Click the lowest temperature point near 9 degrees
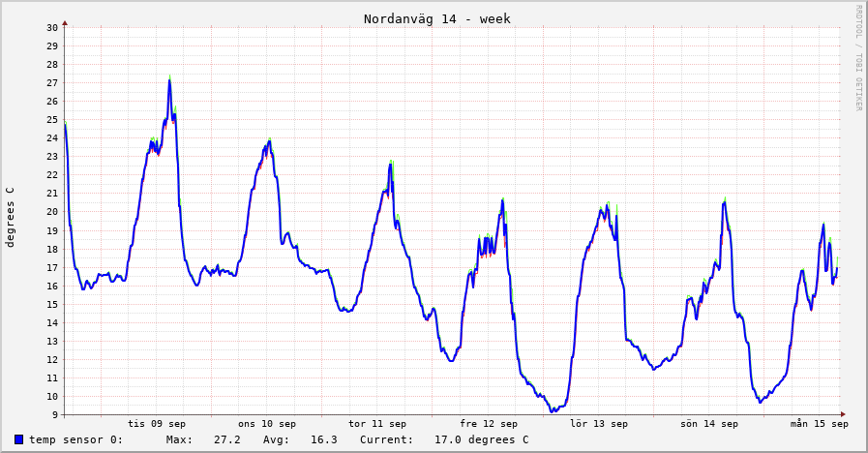 click(553, 411)
